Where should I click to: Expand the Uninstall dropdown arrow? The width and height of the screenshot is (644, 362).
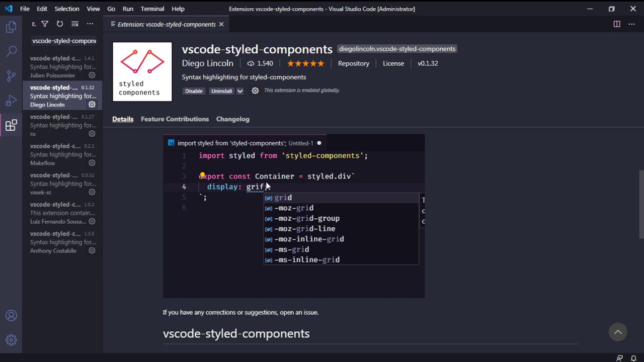click(x=240, y=91)
